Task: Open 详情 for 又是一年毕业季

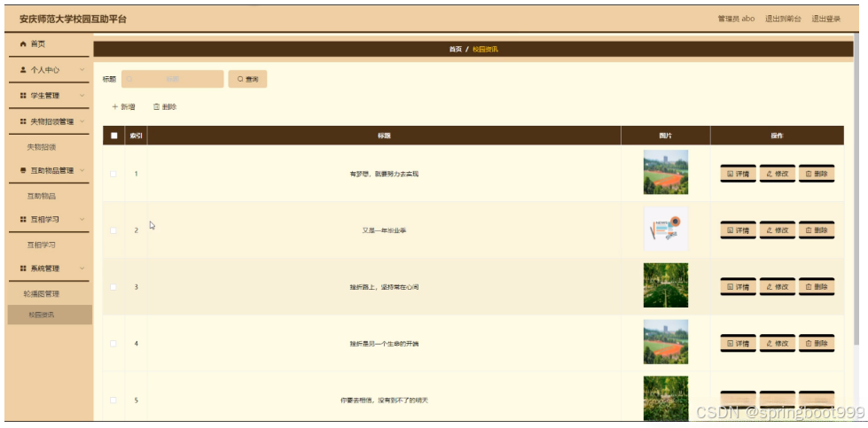Action: [x=738, y=230]
